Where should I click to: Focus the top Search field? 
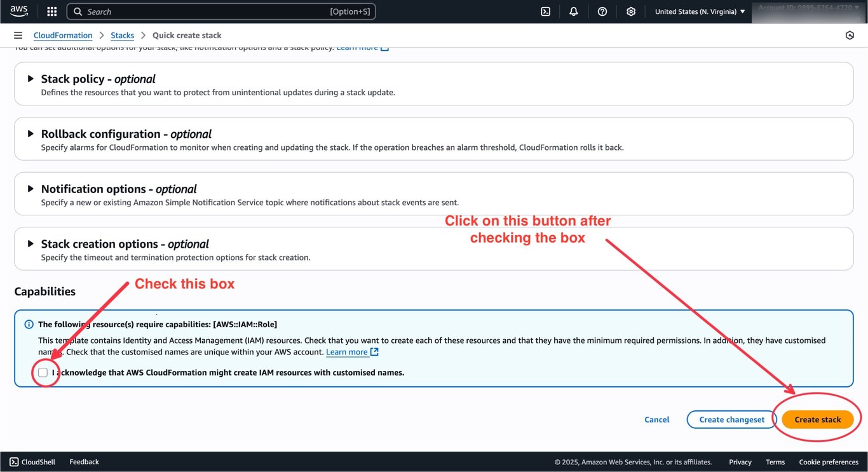coord(221,11)
